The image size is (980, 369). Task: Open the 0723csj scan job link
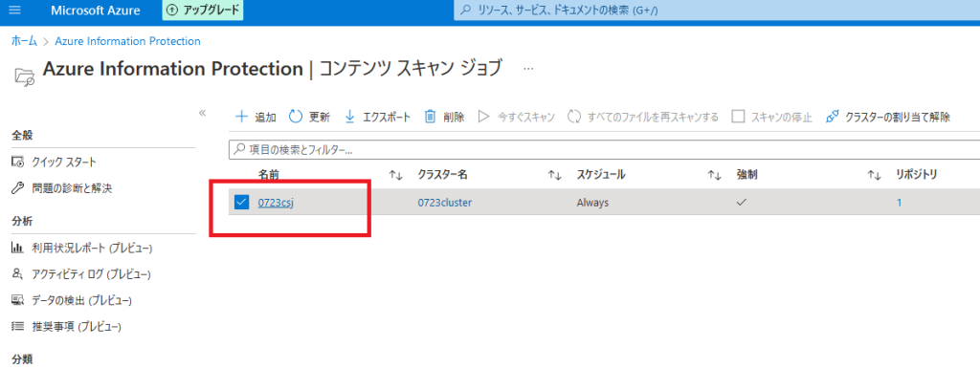276,203
